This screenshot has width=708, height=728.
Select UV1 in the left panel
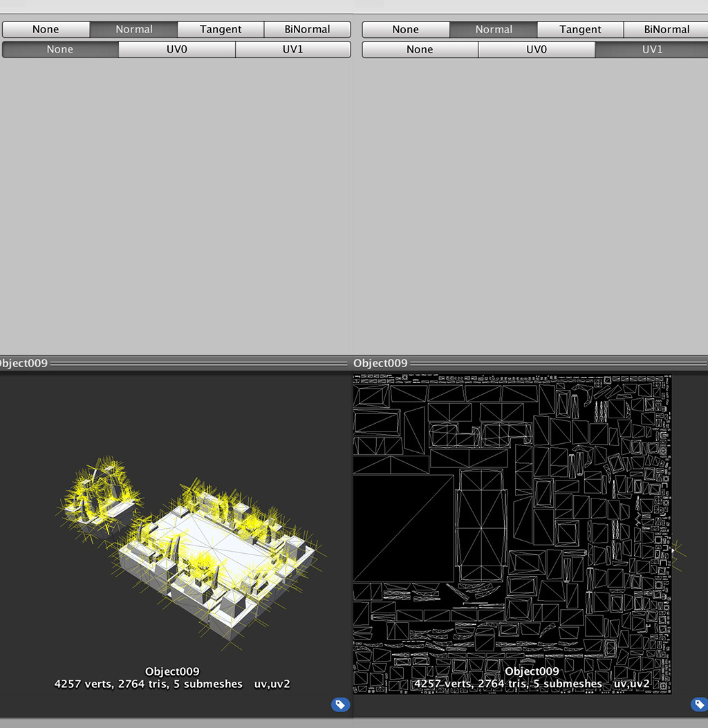(x=292, y=50)
